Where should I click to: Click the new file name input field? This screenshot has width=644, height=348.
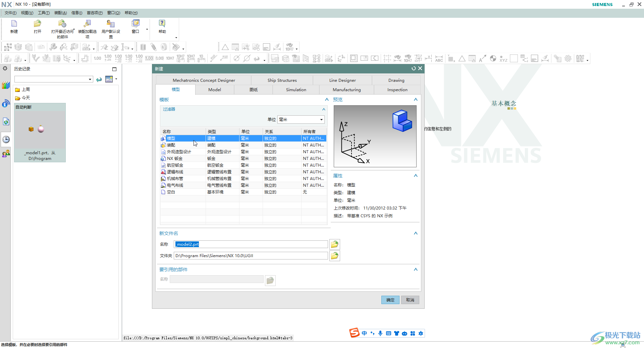coord(251,244)
